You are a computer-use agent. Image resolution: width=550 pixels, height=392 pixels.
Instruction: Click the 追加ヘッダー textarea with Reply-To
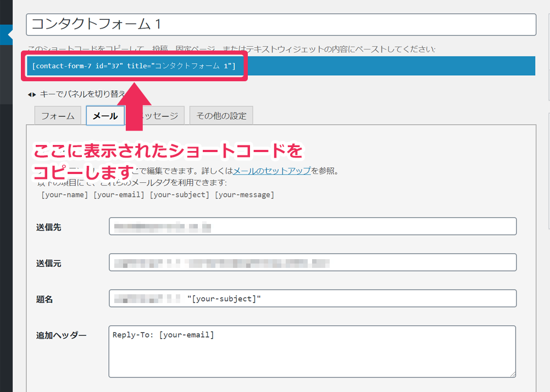[x=312, y=351]
